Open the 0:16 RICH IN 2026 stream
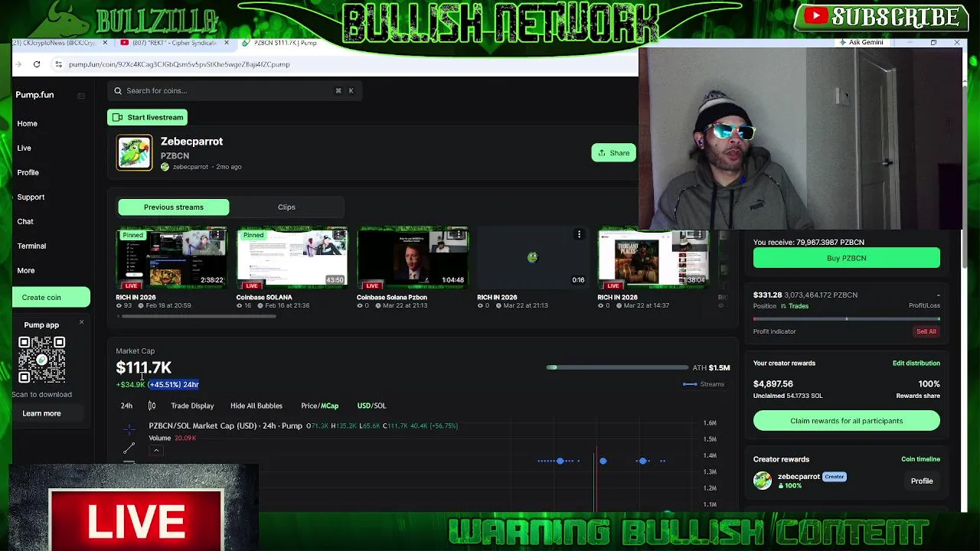The image size is (980, 551). [532, 257]
